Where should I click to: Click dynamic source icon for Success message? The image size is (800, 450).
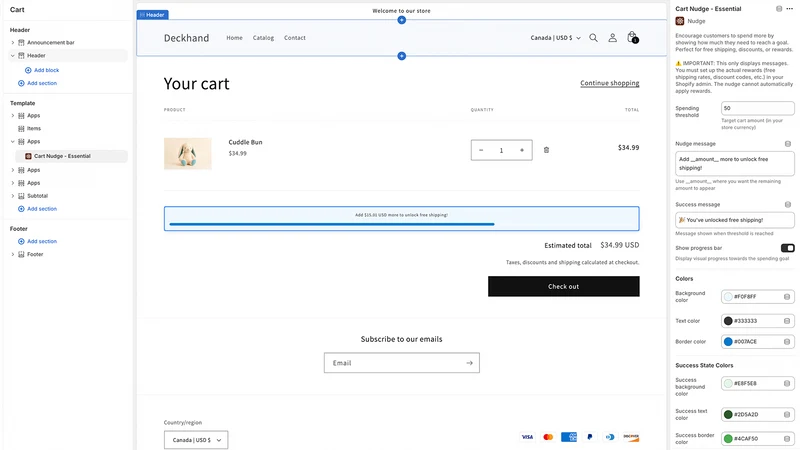tap(788, 205)
